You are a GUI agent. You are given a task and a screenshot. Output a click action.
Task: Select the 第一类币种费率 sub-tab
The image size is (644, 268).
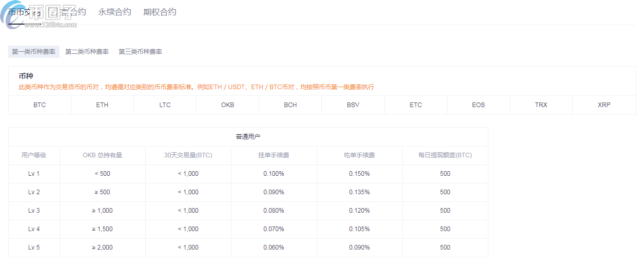click(34, 52)
